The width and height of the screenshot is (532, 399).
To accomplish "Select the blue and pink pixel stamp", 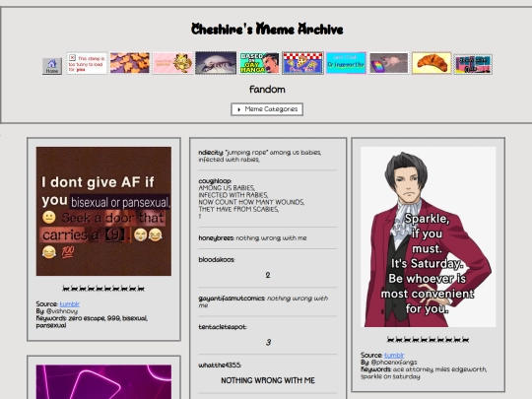I will (x=473, y=64).
